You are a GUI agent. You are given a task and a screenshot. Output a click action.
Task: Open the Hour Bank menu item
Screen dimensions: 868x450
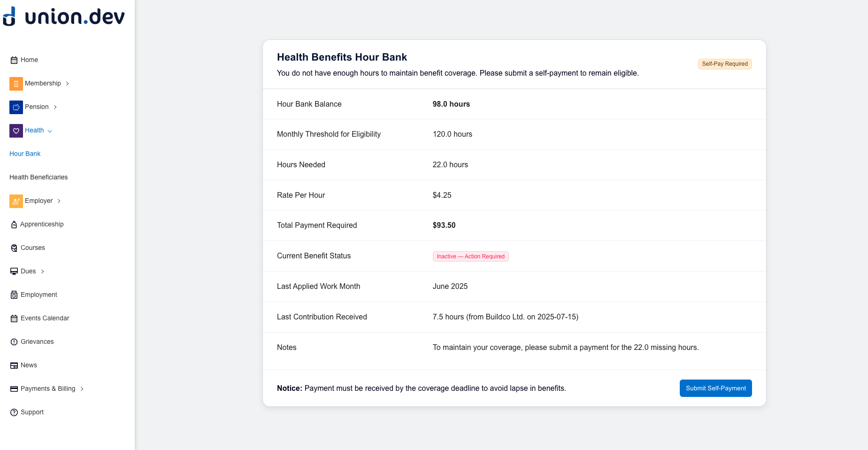click(x=25, y=154)
